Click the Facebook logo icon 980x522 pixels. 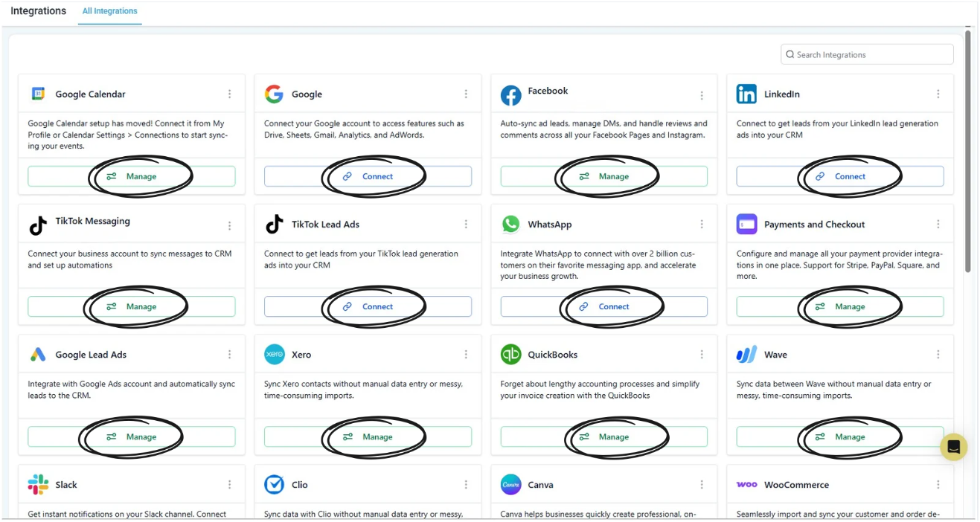(x=510, y=95)
